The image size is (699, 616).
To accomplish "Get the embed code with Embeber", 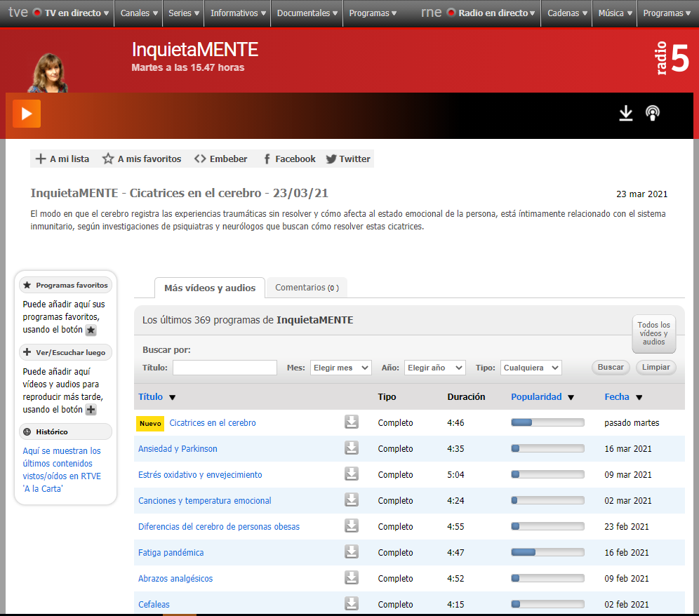I will (220, 159).
